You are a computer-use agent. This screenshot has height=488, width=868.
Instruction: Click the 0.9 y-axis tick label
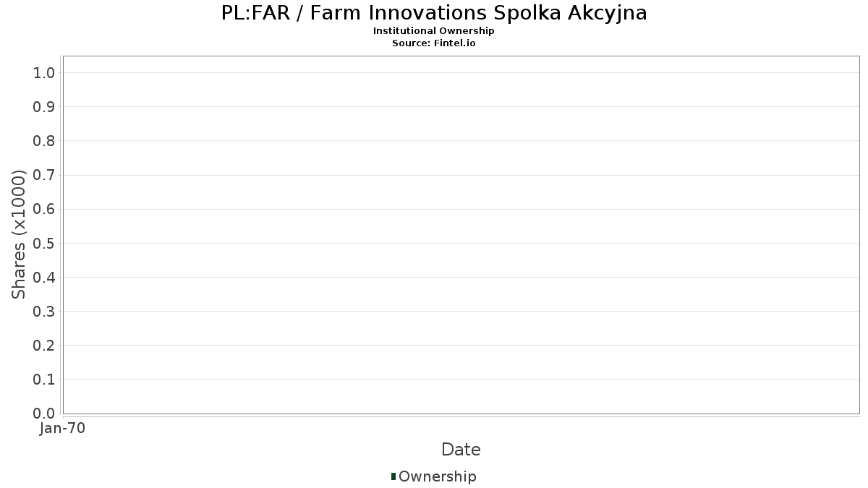click(x=44, y=107)
